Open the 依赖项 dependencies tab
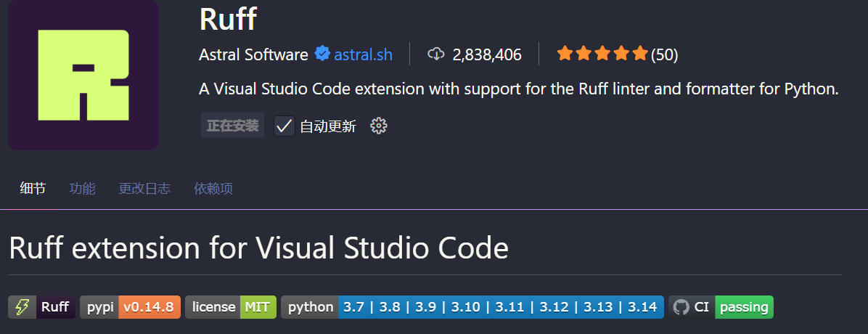Image resolution: width=868 pixels, height=334 pixels. [x=213, y=189]
